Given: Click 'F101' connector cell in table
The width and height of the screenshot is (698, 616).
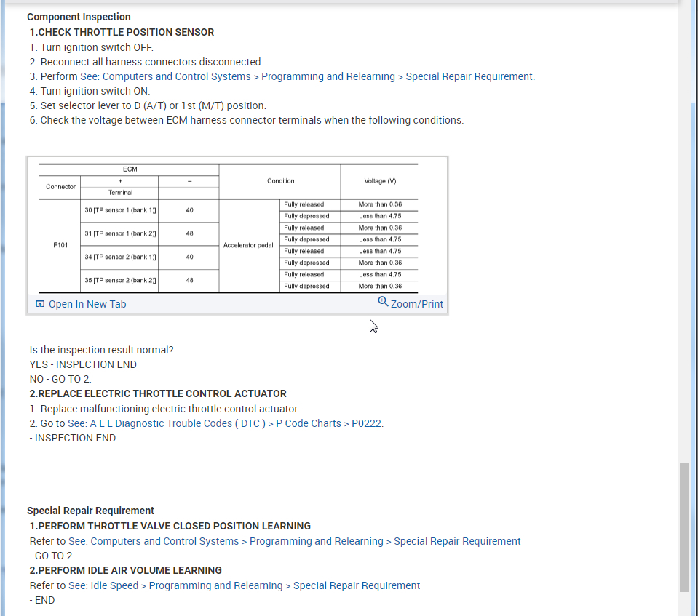Looking at the screenshot, I should point(60,245).
